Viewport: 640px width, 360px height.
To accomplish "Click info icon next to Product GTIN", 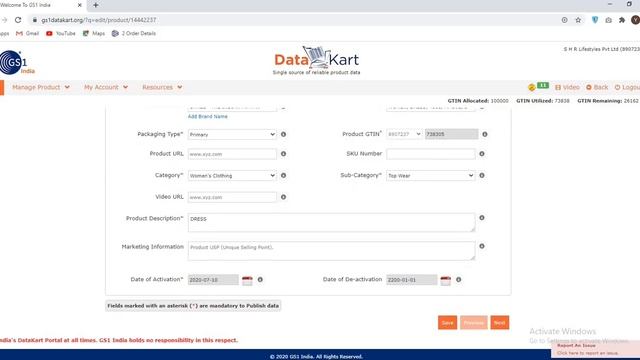I will 484,134.
